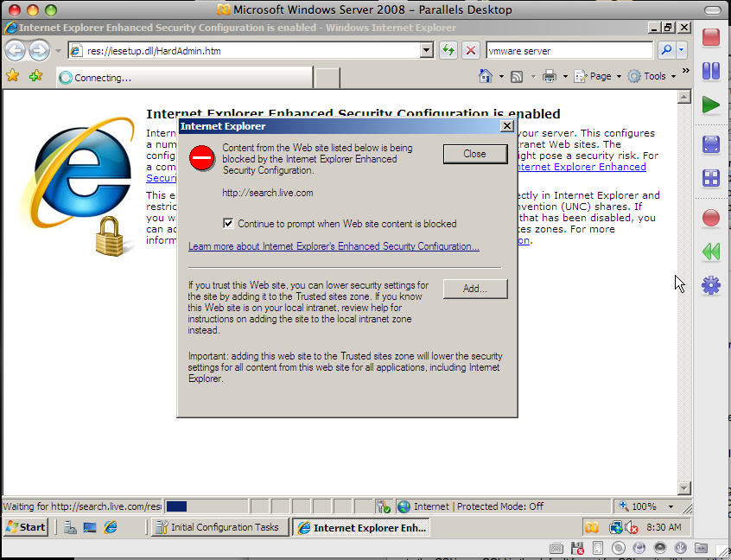Image resolution: width=731 pixels, height=560 pixels.
Task: Click the Add... button for Trusted sites
Action: (x=475, y=289)
